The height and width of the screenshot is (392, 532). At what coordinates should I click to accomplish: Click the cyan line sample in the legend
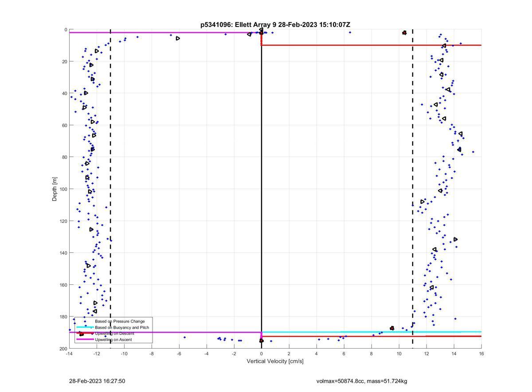(x=85, y=327)
